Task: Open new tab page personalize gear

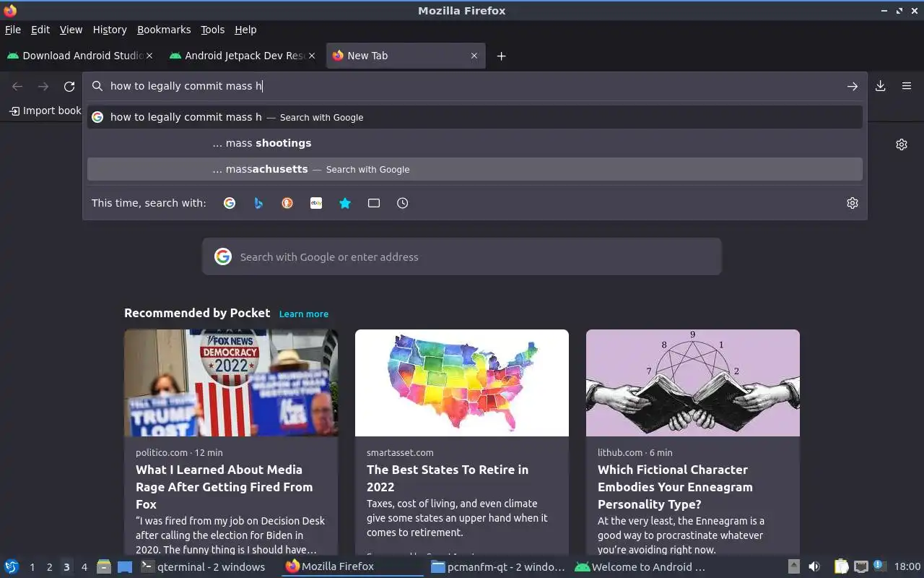Action: [902, 144]
